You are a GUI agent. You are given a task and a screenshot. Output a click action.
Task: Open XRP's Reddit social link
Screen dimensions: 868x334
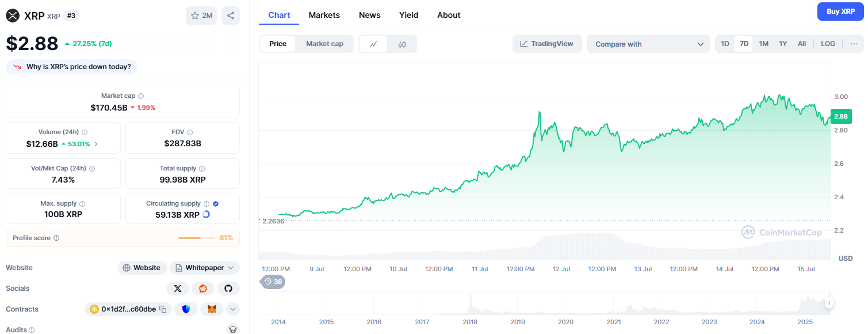pyautogui.click(x=203, y=289)
